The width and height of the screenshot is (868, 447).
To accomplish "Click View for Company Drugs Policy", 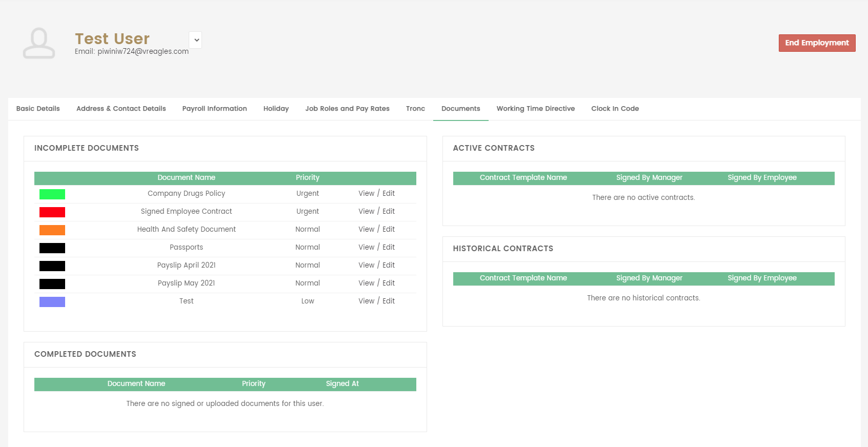I will (366, 193).
